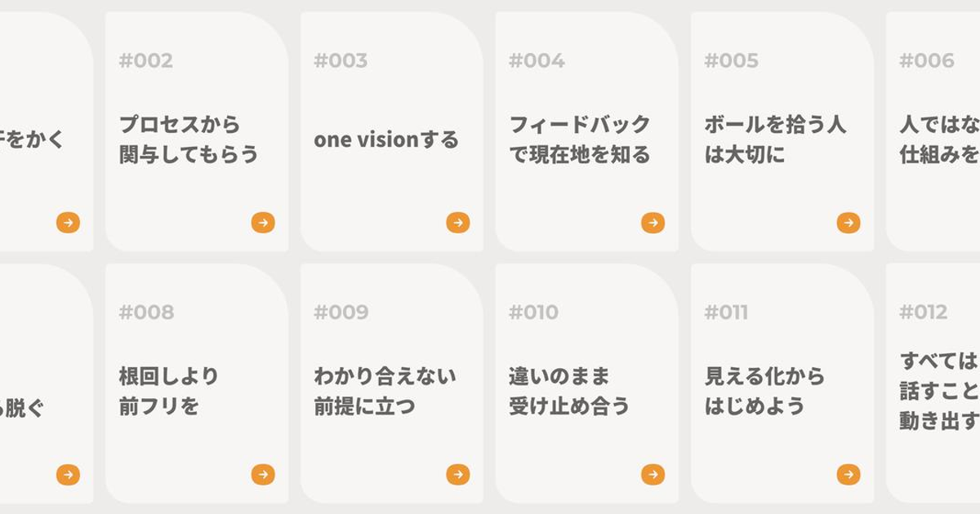Open "ボールを拾う人は大切に" card text
The image size is (980, 514).
pos(775,140)
